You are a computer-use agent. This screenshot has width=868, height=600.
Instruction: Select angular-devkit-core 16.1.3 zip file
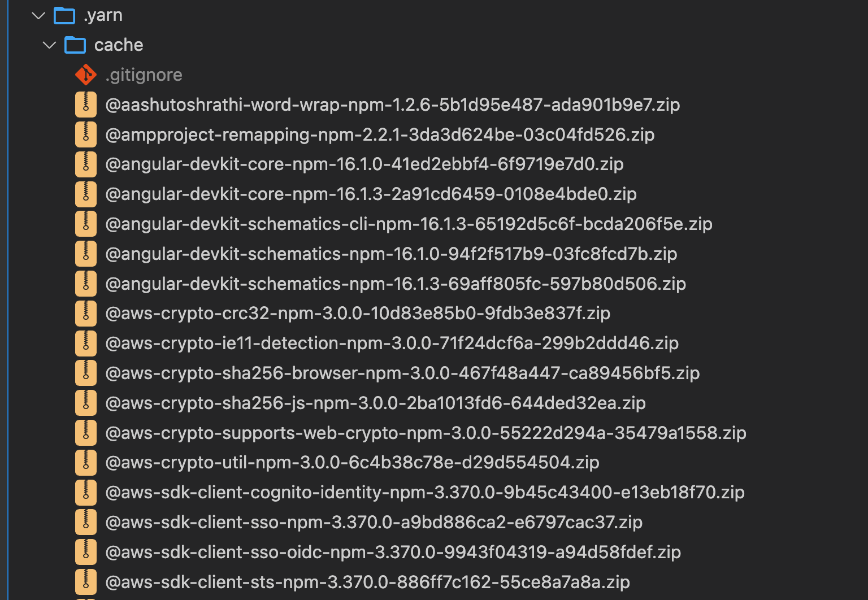(371, 194)
